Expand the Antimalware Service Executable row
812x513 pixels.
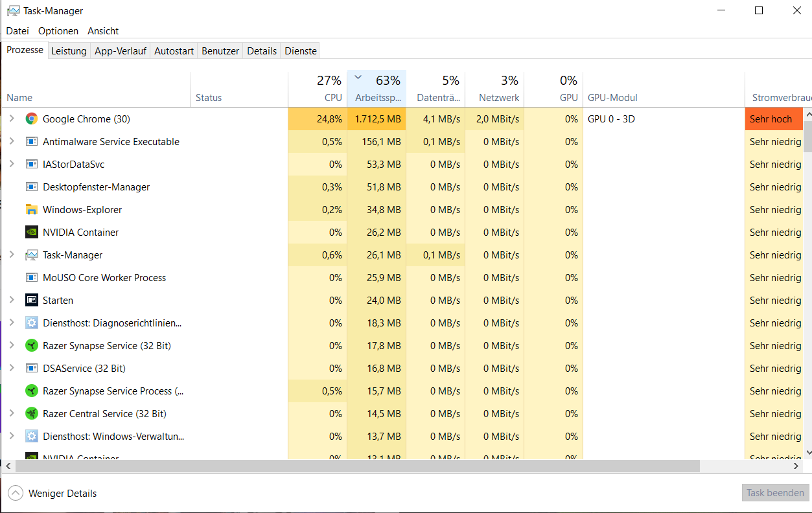[x=11, y=141]
